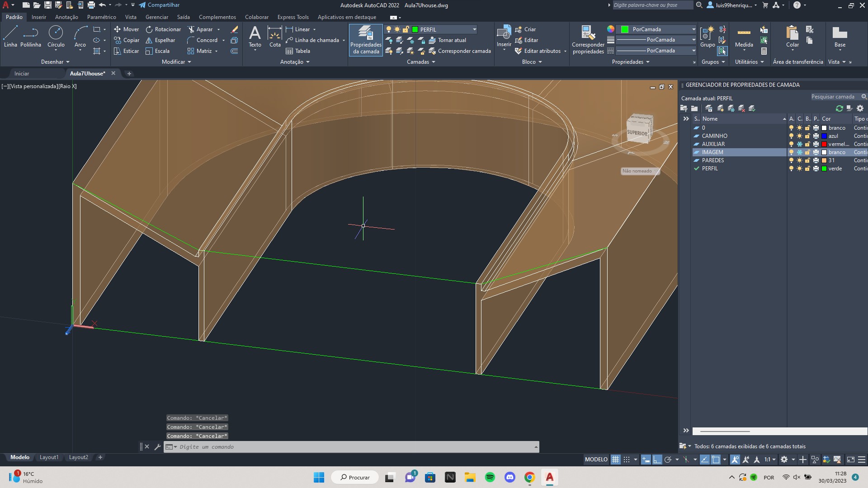Toggle freeze state of AUXILIAR layer
The height and width of the screenshot is (488, 868).
(799, 144)
